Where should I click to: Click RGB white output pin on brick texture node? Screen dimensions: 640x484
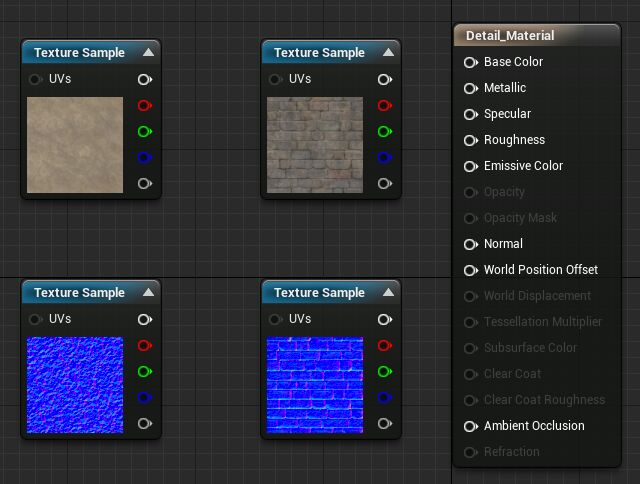click(385, 79)
